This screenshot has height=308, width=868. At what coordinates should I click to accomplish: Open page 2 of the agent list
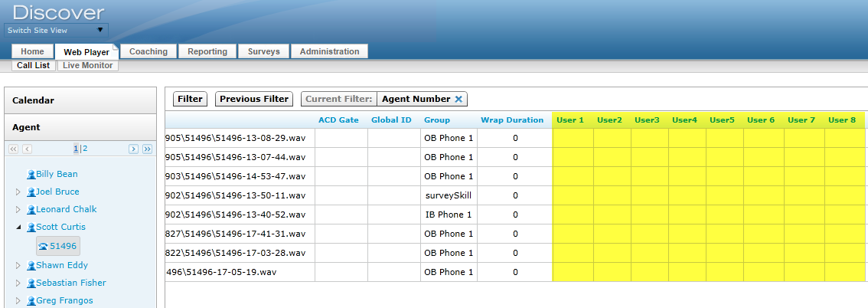(x=85, y=149)
